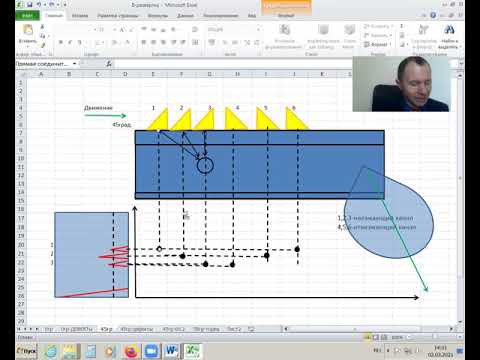Screen dimensions: 480x360
Task: Click the decrease font size icon
Action: tap(131, 29)
